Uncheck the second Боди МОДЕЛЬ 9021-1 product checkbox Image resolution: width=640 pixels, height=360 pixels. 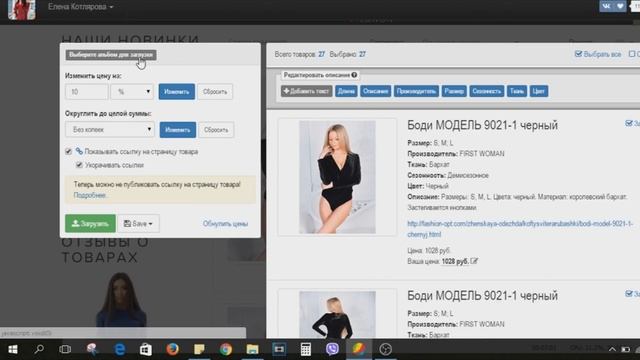[629, 293]
